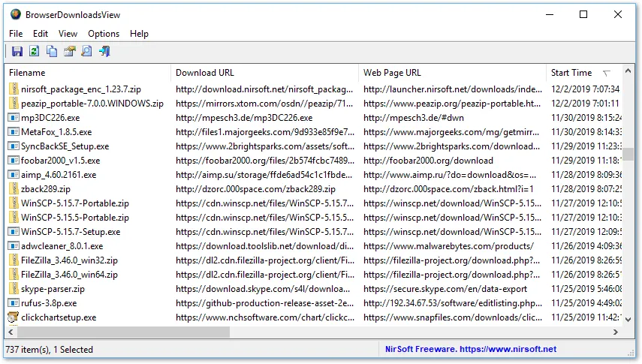Click the exe icon next to WinSCP-5.15.7-Setup.exe
Viewport: 642px width, 364px height.
tap(14, 232)
